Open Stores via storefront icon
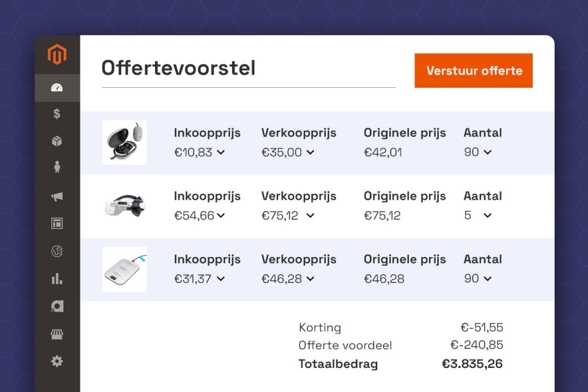This screenshot has width=588, height=392. pyautogui.click(x=57, y=334)
